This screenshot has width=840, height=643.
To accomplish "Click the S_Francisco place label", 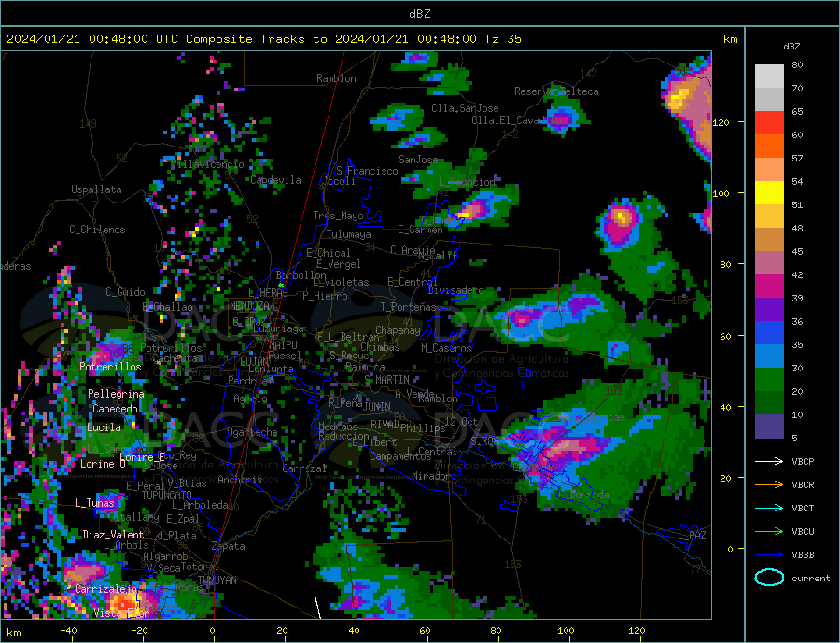I will tap(367, 171).
